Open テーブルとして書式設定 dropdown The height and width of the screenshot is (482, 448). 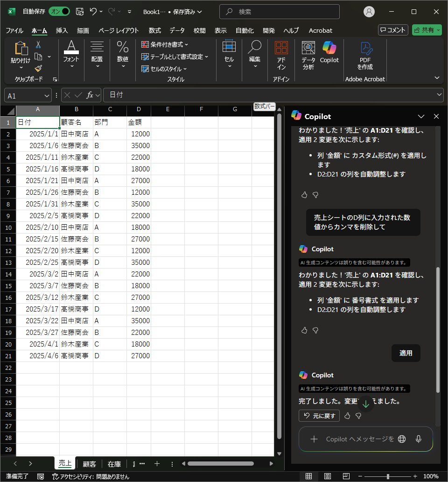tap(175, 57)
